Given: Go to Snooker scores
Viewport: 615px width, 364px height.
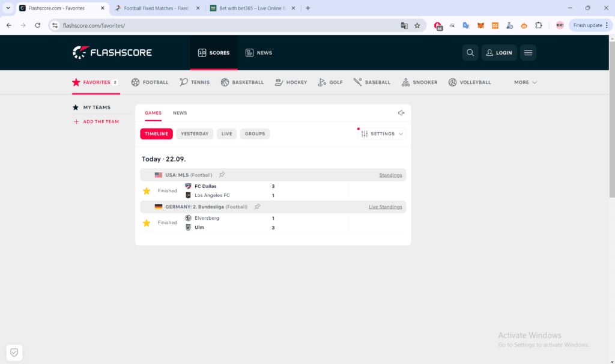Looking at the screenshot, I should click(x=419, y=82).
